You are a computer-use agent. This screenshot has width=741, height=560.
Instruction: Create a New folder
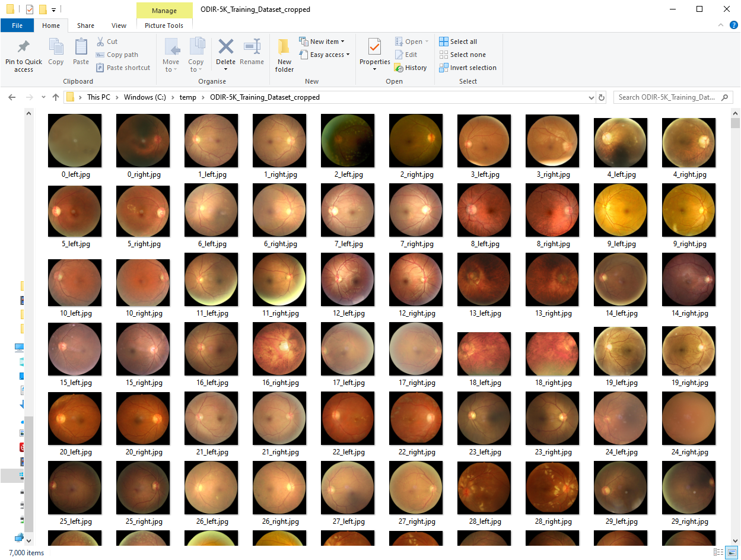(x=284, y=55)
